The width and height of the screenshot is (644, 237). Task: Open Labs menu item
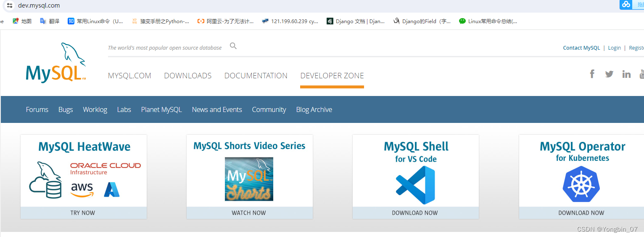point(124,109)
